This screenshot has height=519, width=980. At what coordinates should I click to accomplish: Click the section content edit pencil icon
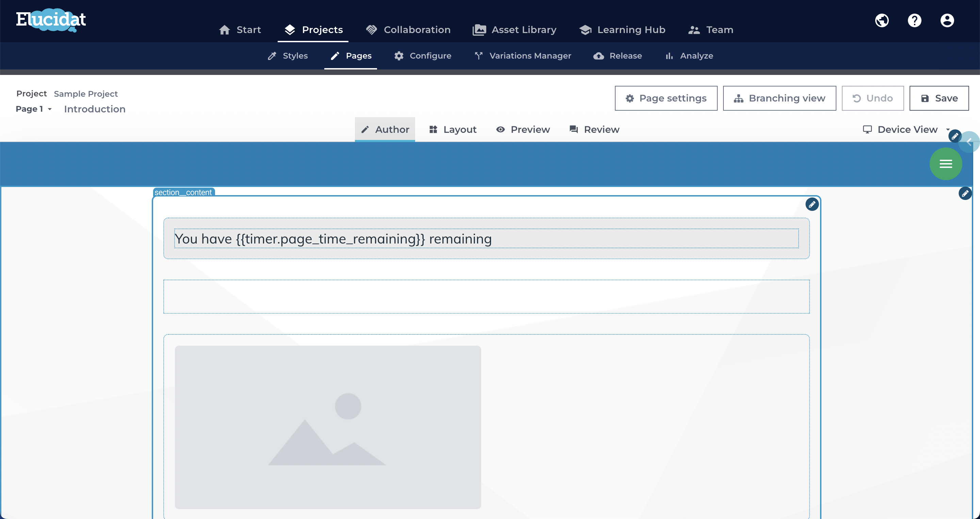(x=812, y=204)
